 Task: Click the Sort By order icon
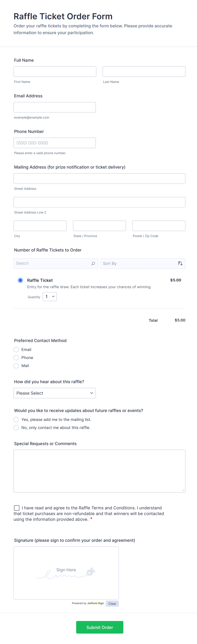[180, 264]
